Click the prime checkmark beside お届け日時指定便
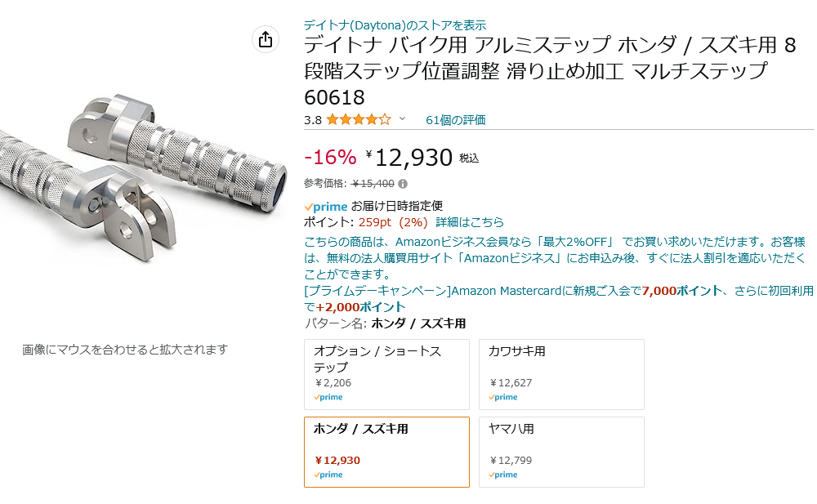Screen dimensions: 817x504 310,207
